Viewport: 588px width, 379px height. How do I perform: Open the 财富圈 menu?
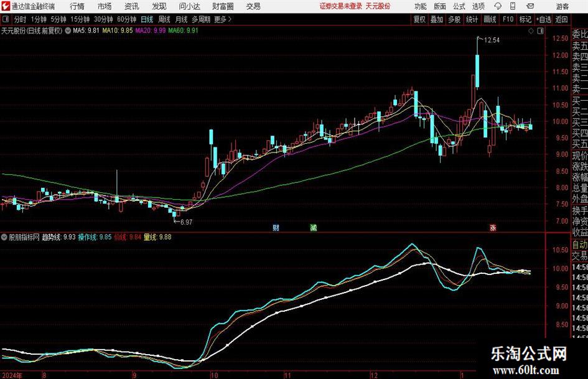(223, 6)
